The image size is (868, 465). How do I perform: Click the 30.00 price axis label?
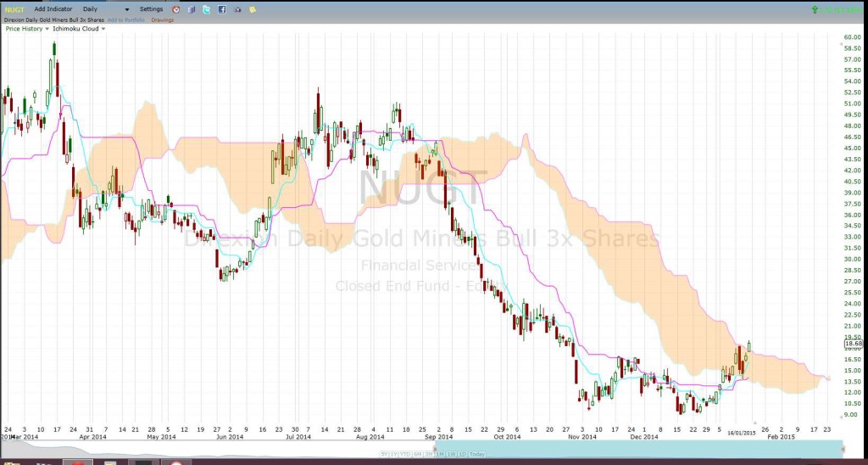[852, 259]
